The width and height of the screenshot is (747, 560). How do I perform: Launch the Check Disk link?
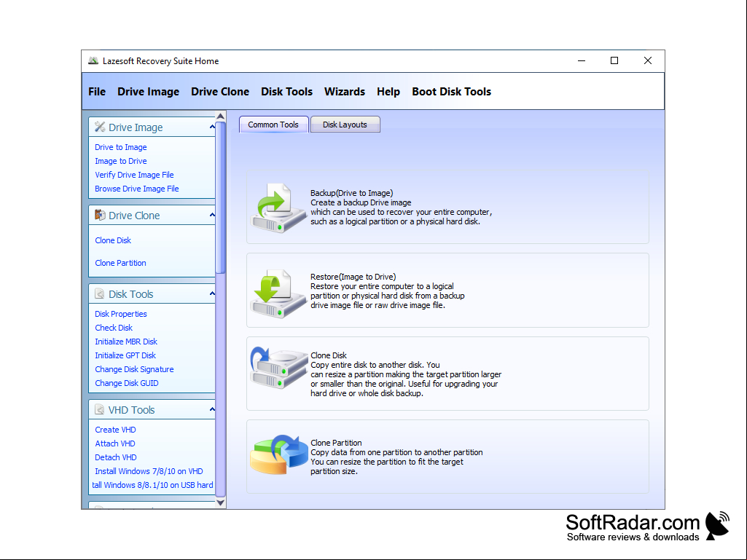coord(114,328)
